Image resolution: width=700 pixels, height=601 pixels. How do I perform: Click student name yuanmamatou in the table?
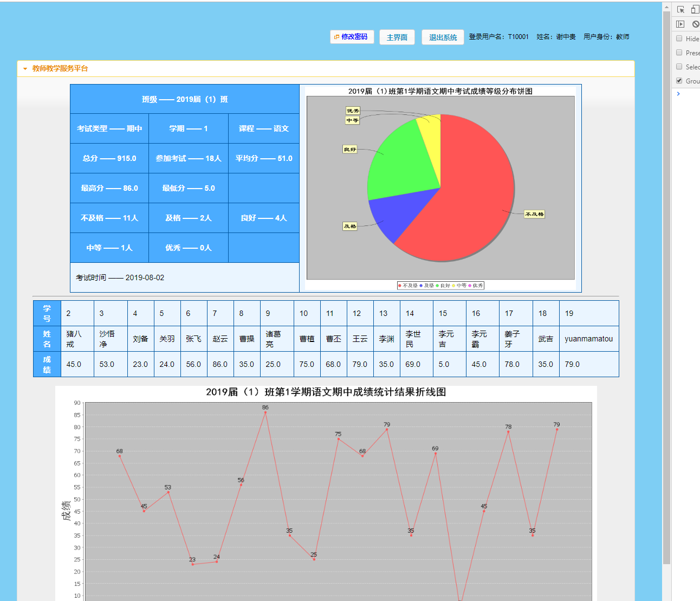tap(588, 339)
